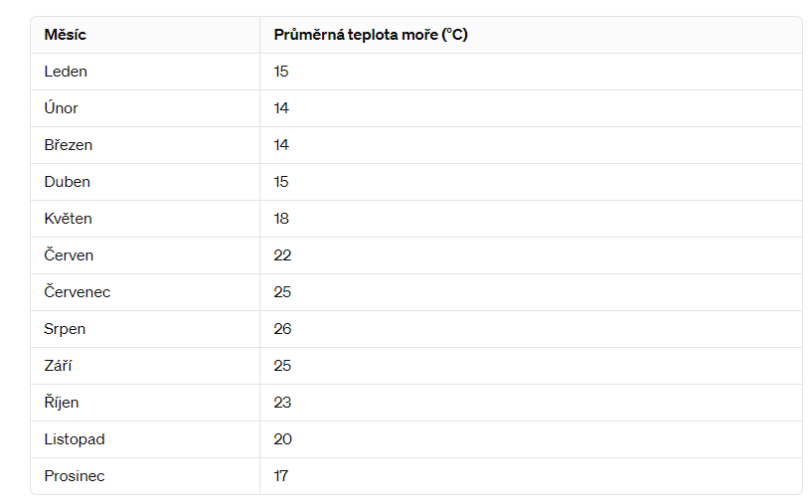Click the Průměrná teplota moře header

click(x=371, y=35)
